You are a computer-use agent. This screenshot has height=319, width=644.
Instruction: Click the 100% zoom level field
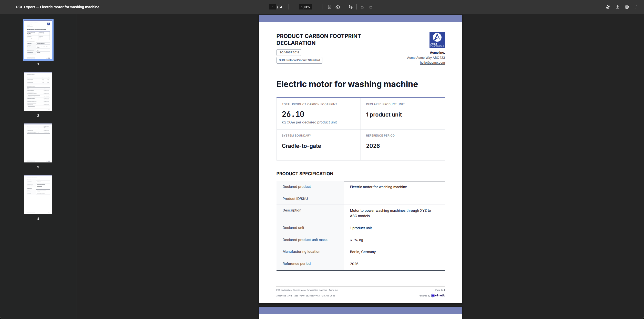pos(305,7)
